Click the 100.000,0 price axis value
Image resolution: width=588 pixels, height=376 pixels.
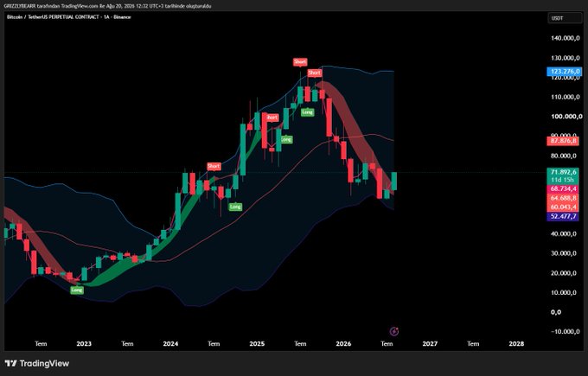click(566, 116)
